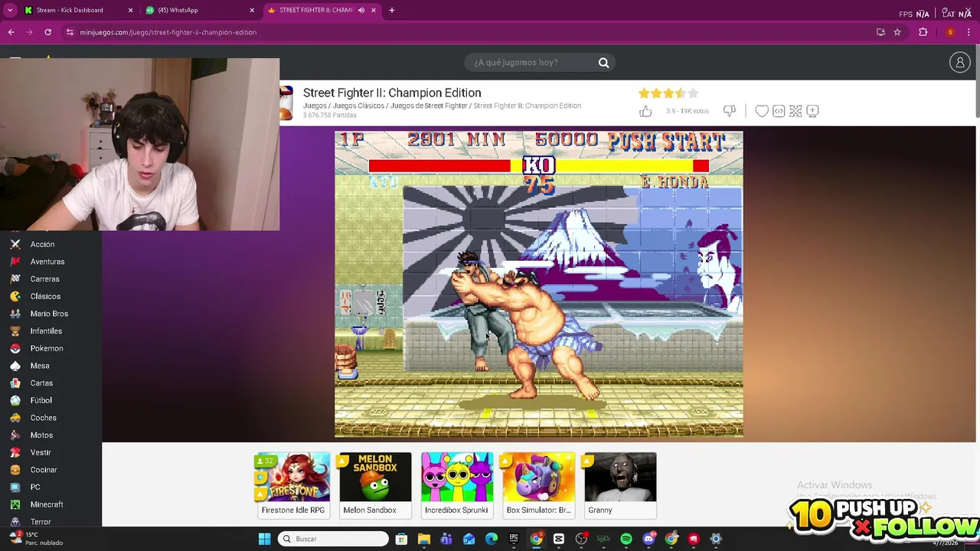980x551 pixels.
Task: Click the address bar URL
Action: click(168, 32)
